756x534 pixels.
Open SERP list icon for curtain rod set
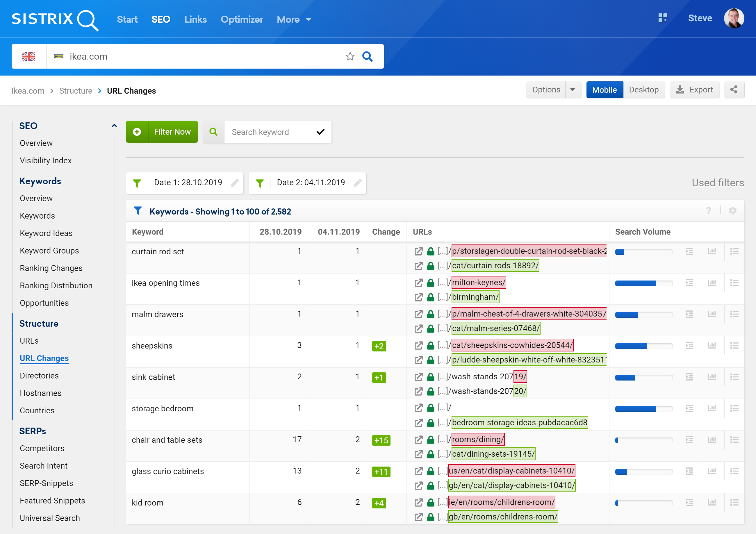click(x=689, y=251)
